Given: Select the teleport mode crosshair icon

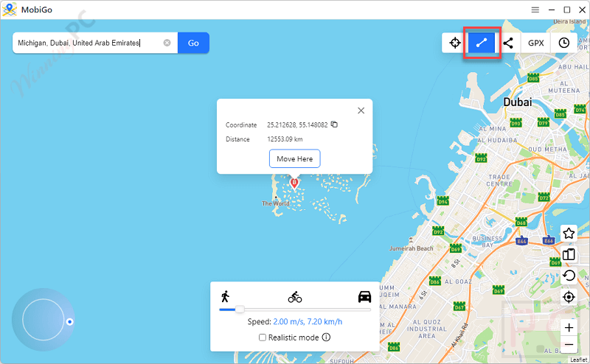Looking at the screenshot, I should point(455,43).
